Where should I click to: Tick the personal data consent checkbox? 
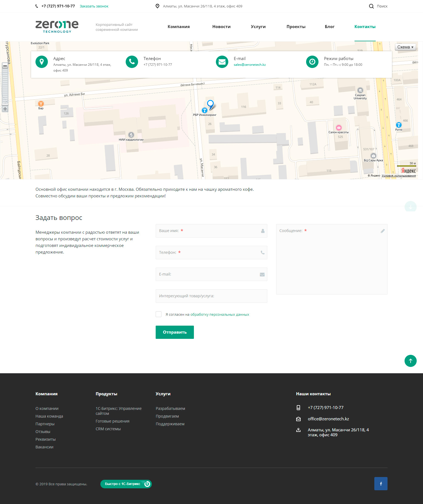click(x=159, y=314)
